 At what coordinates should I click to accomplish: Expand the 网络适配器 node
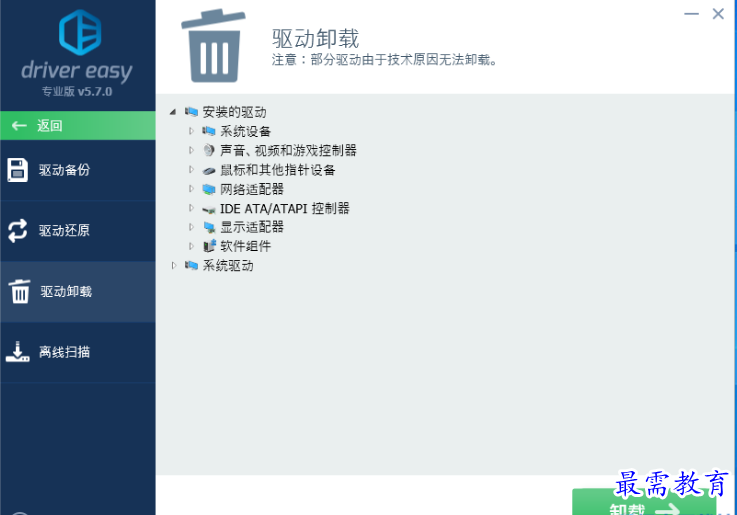click(x=191, y=188)
